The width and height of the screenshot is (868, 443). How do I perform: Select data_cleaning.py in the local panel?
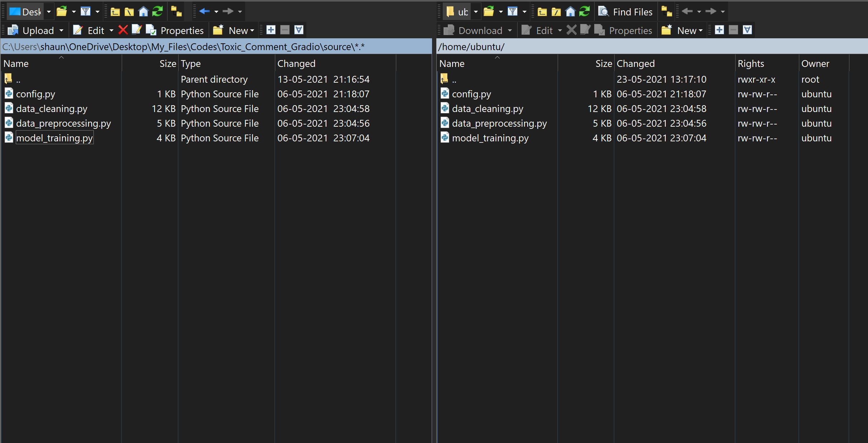(52, 109)
